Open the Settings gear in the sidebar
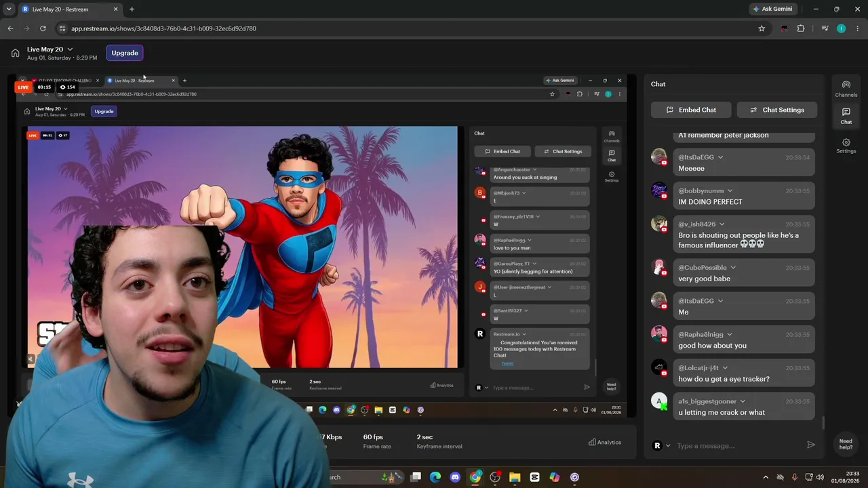The height and width of the screenshot is (488, 868). click(x=846, y=146)
